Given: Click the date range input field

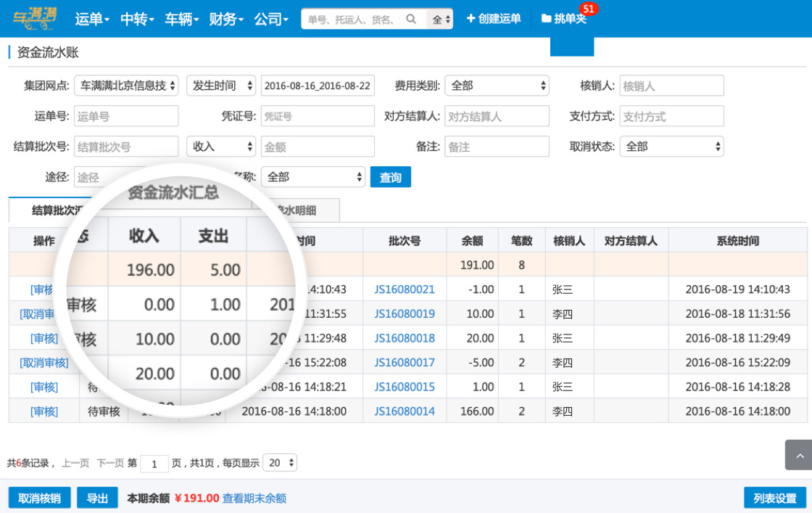Looking at the screenshot, I should tap(318, 86).
